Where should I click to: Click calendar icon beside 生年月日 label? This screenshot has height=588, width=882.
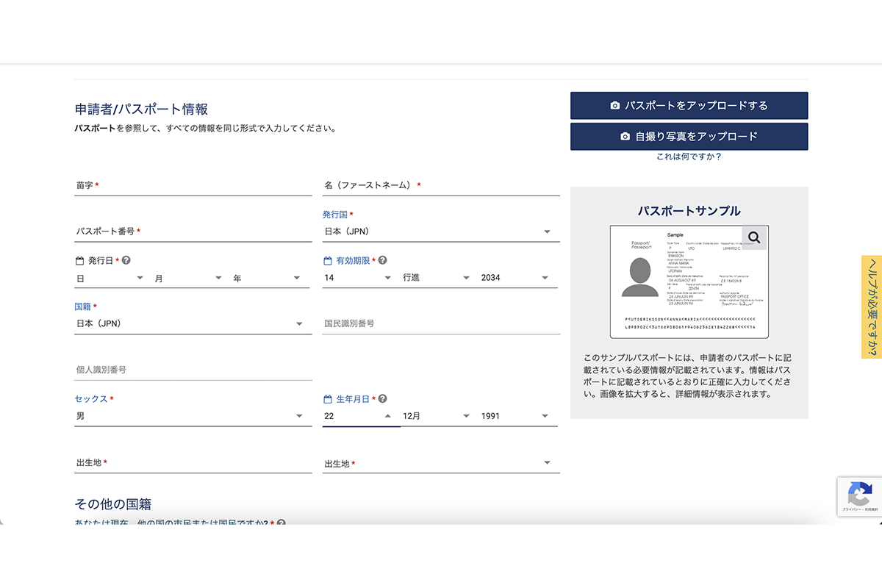(x=328, y=399)
